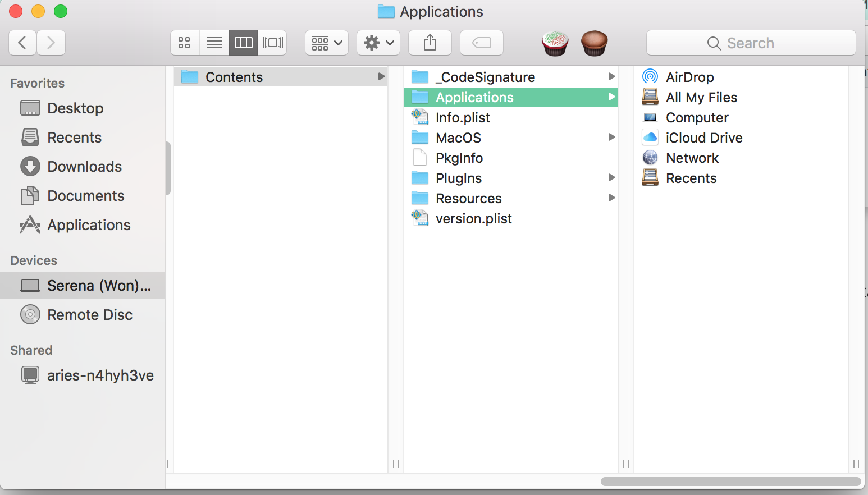868x495 pixels.
Task: Switch to Cover Flow view
Action: [273, 43]
